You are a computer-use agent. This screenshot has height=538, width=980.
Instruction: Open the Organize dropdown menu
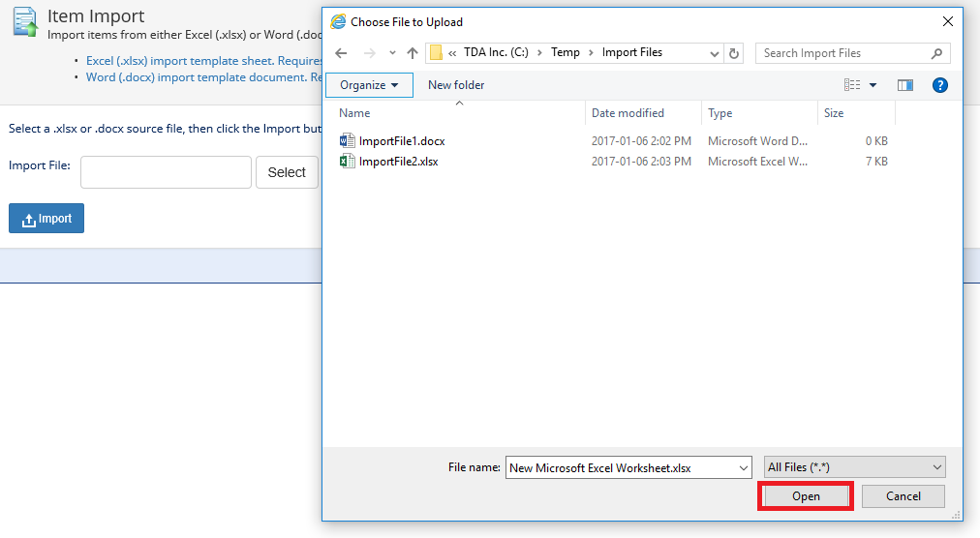coord(369,85)
